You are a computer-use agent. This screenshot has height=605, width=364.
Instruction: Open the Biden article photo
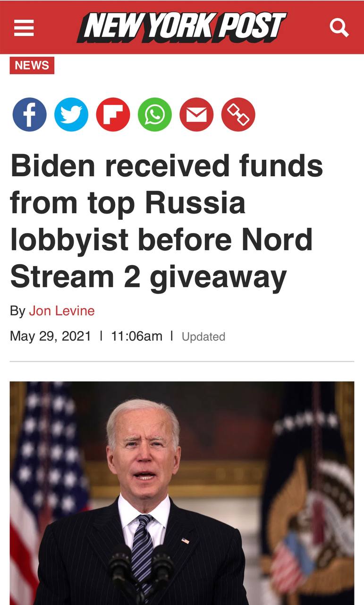[x=182, y=493]
